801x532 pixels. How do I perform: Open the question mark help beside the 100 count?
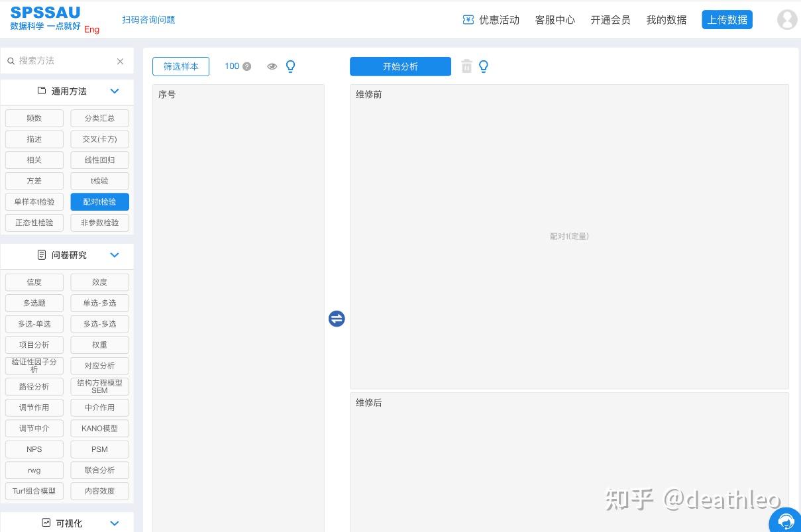coord(246,66)
